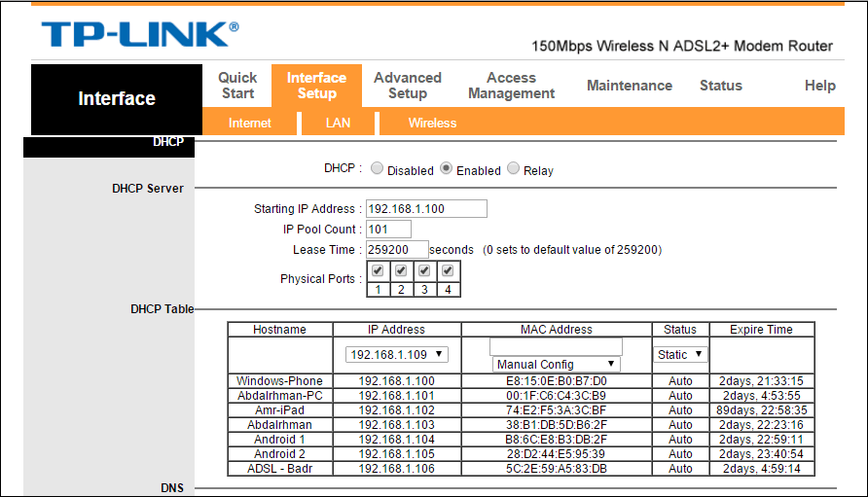Open the Advanced Setup tab
The width and height of the screenshot is (868, 497).
tap(408, 86)
